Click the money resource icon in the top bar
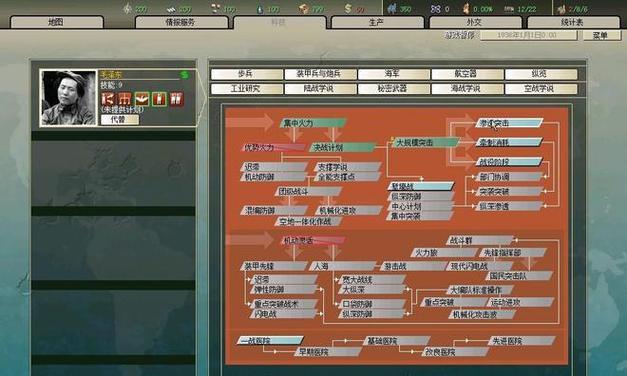Screen dimensions: 627x376 tap(348, 8)
